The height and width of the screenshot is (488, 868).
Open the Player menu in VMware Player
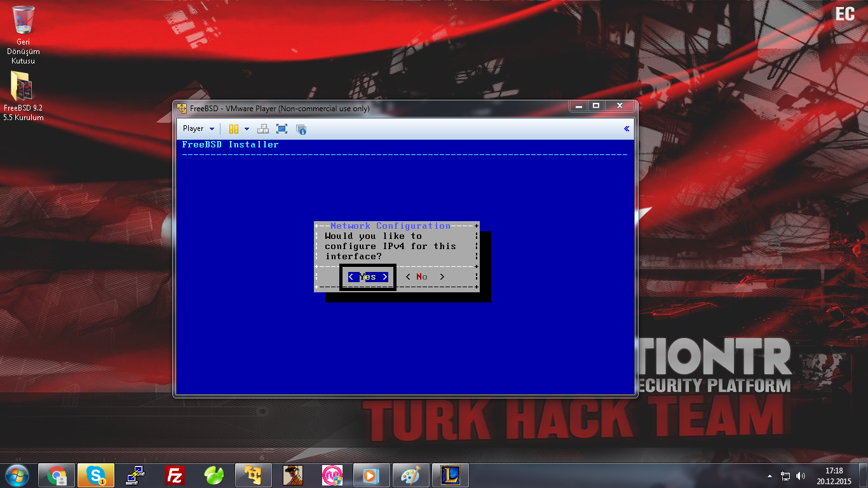[198, 128]
